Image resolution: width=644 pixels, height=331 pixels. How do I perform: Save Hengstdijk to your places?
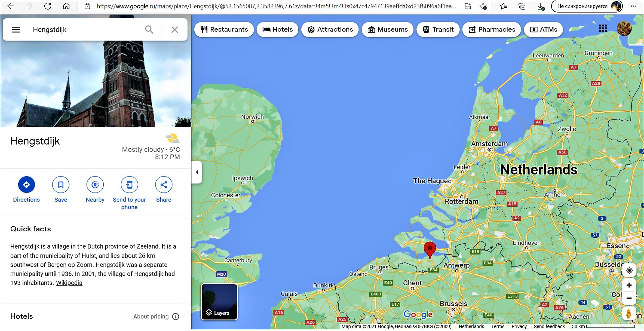(x=61, y=189)
